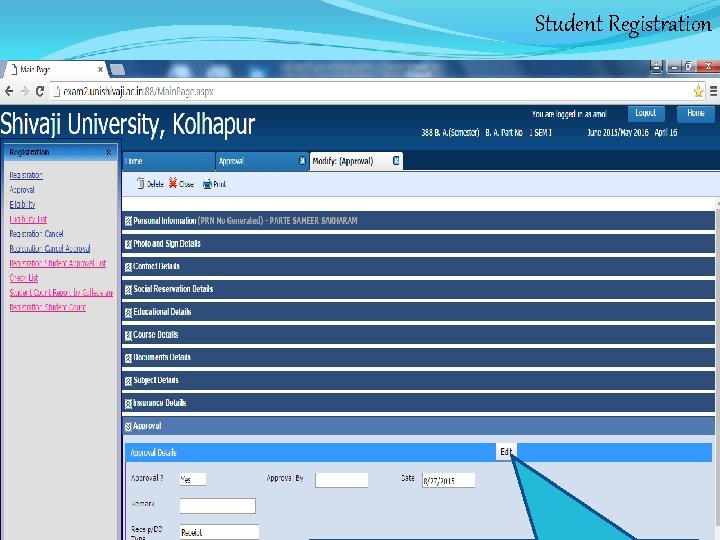This screenshot has height=540, width=720.
Task: Click the browser forward arrow
Action: pyautogui.click(x=25, y=91)
